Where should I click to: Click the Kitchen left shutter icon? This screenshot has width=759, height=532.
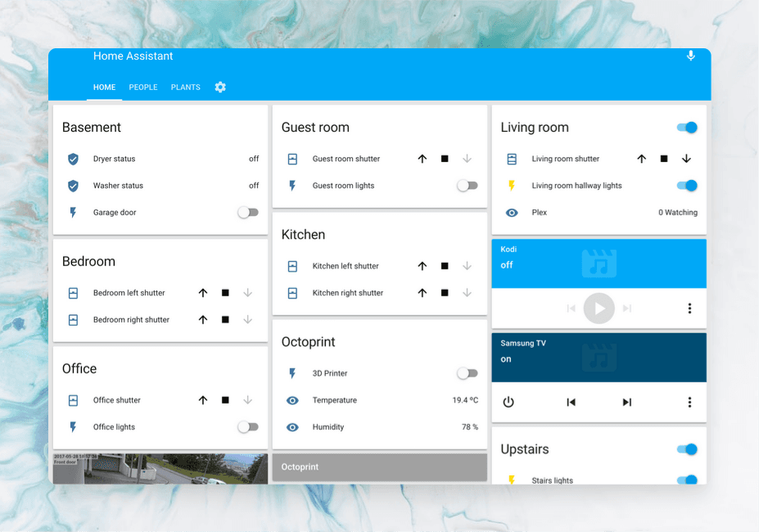292,266
